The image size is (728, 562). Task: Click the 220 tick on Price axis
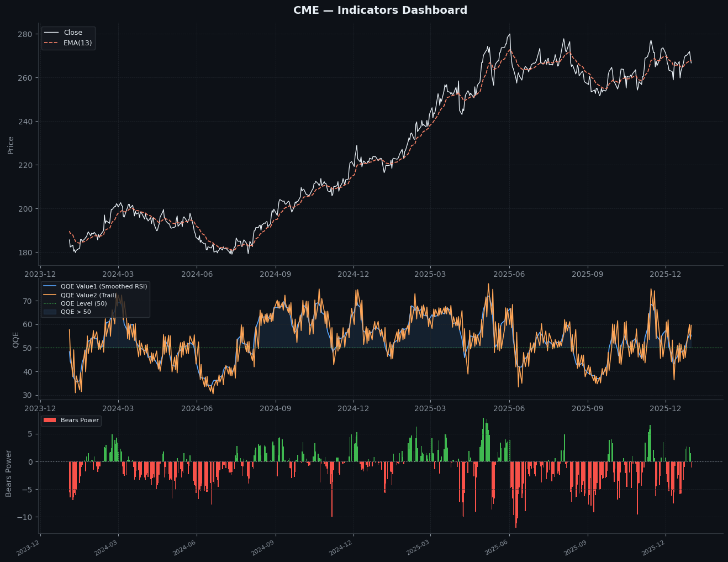[26, 165]
